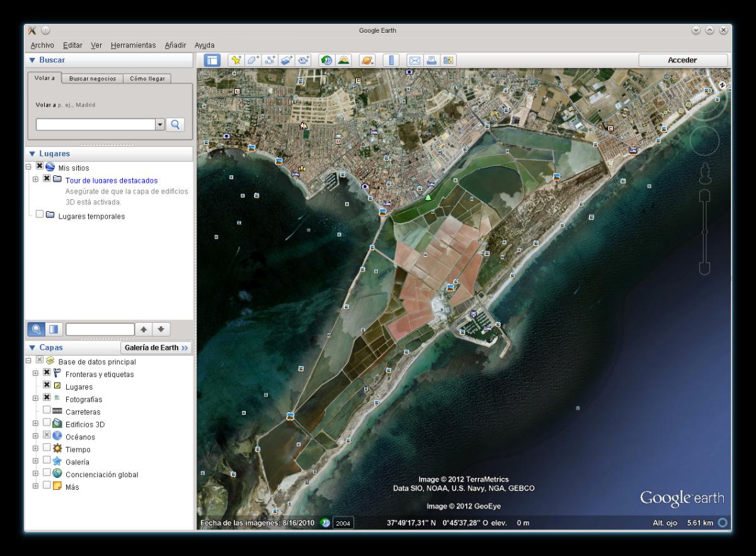This screenshot has width=756, height=556.
Task: Turn off the Fotografías layer
Action: tap(47, 398)
